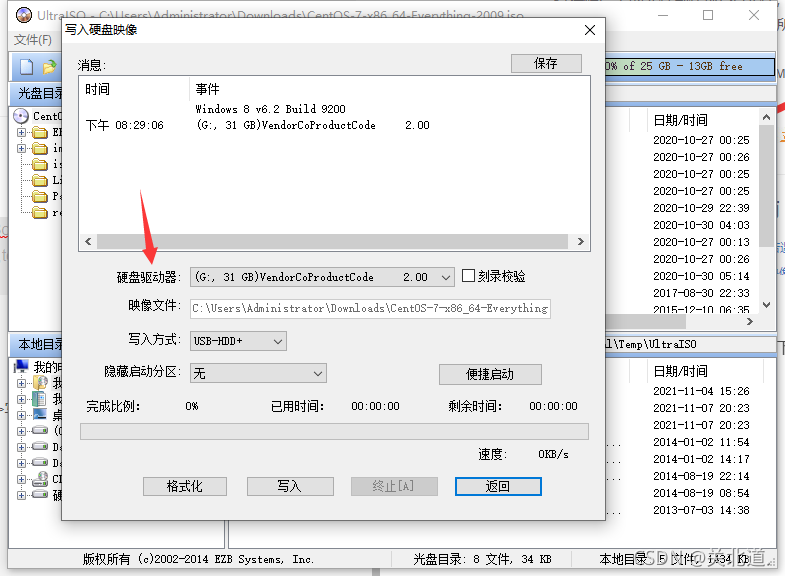Viewport: 785px width, 576px height.
Task: Select the folder icon beside label 'L'
Action: point(40,180)
